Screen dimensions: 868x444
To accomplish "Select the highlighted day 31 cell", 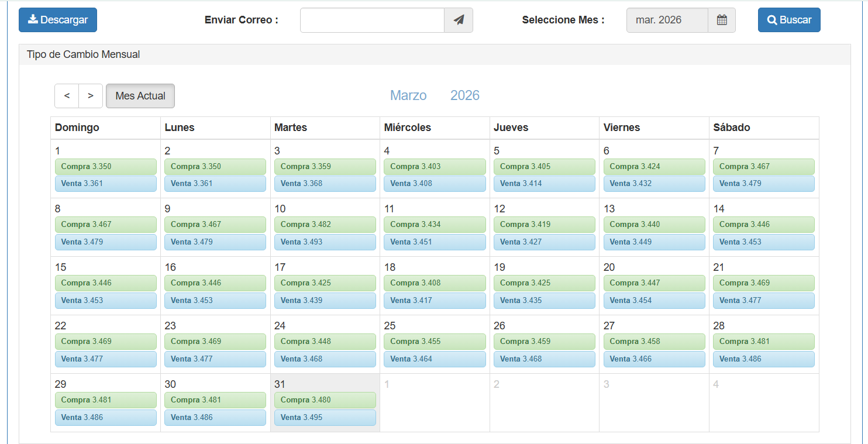I will pyautogui.click(x=325, y=384).
